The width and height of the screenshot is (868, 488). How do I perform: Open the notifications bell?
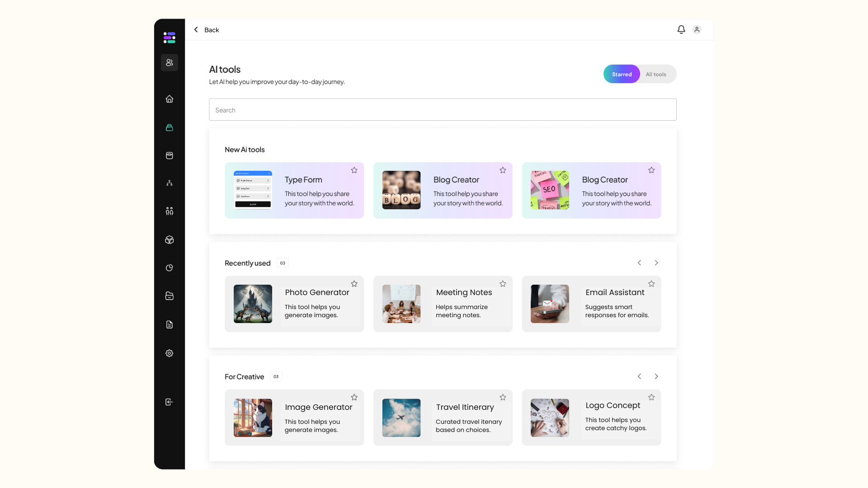pos(681,29)
